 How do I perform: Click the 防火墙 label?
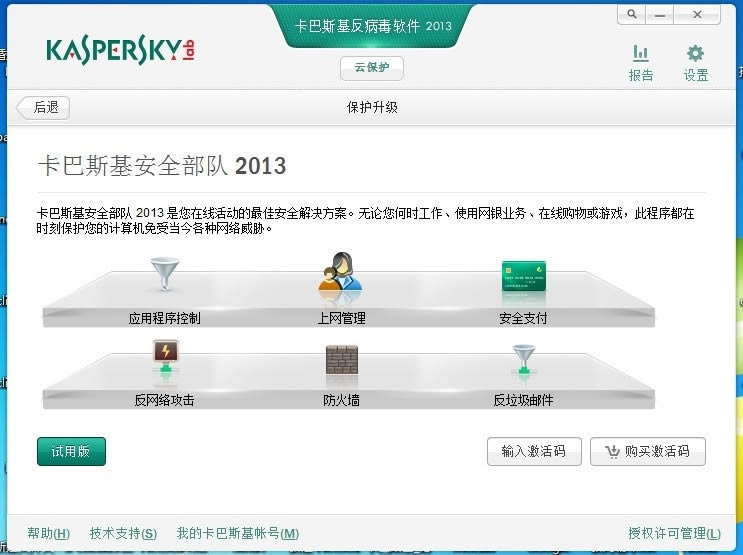point(341,400)
